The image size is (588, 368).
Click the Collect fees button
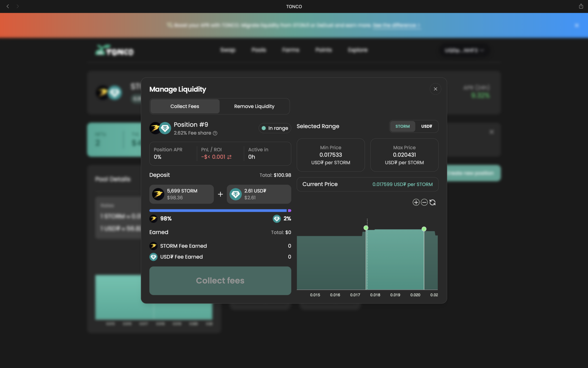coord(220,281)
